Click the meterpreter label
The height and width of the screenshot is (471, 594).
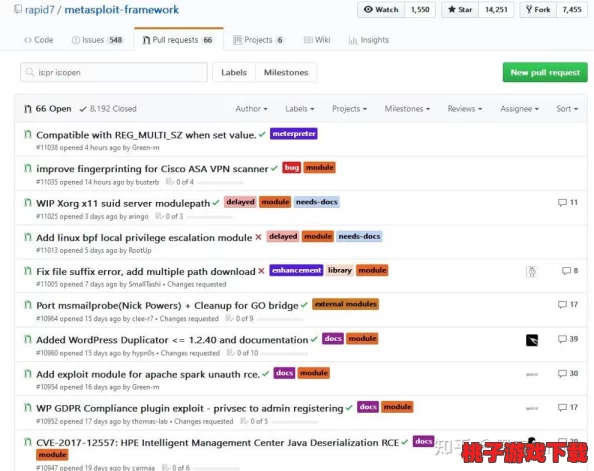tap(294, 134)
